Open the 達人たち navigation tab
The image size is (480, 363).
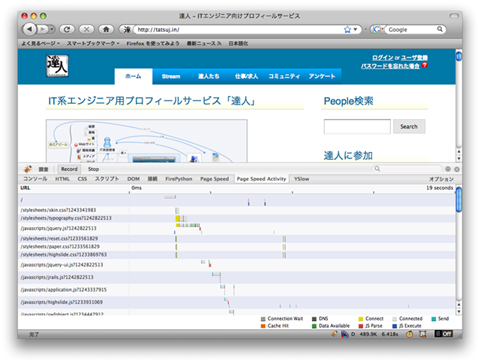coord(209,76)
